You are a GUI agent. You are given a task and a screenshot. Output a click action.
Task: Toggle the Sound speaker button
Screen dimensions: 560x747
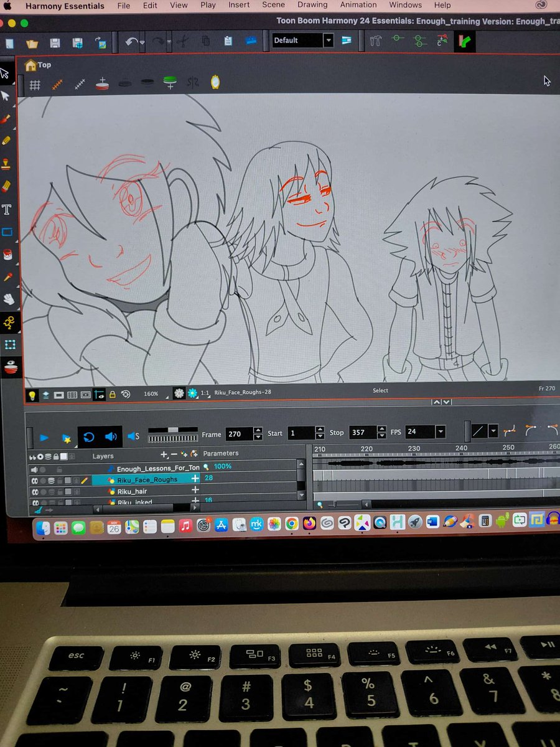point(111,436)
